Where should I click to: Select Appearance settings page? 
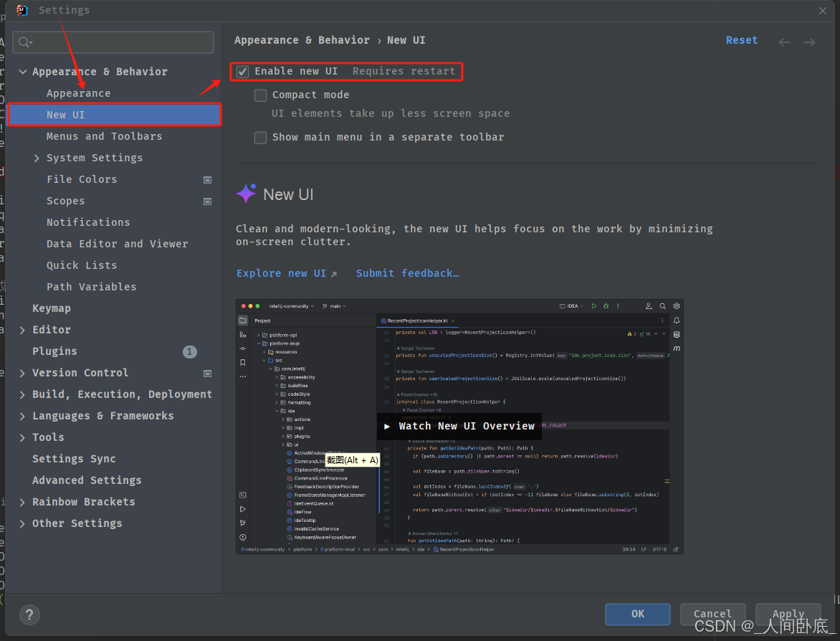point(78,93)
